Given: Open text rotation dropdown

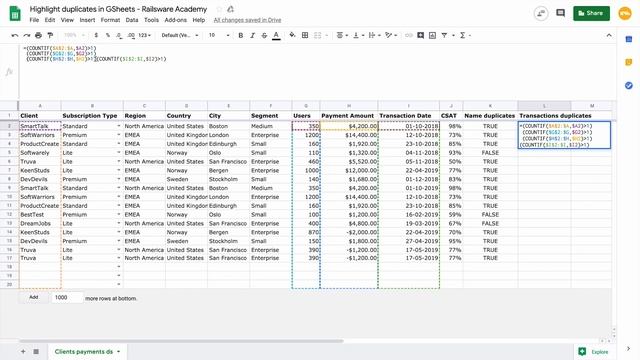Looking at the screenshot, I should 391,36.
